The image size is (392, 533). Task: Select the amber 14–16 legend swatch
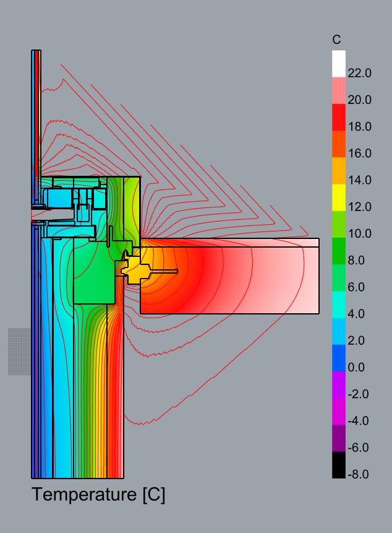pos(339,170)
